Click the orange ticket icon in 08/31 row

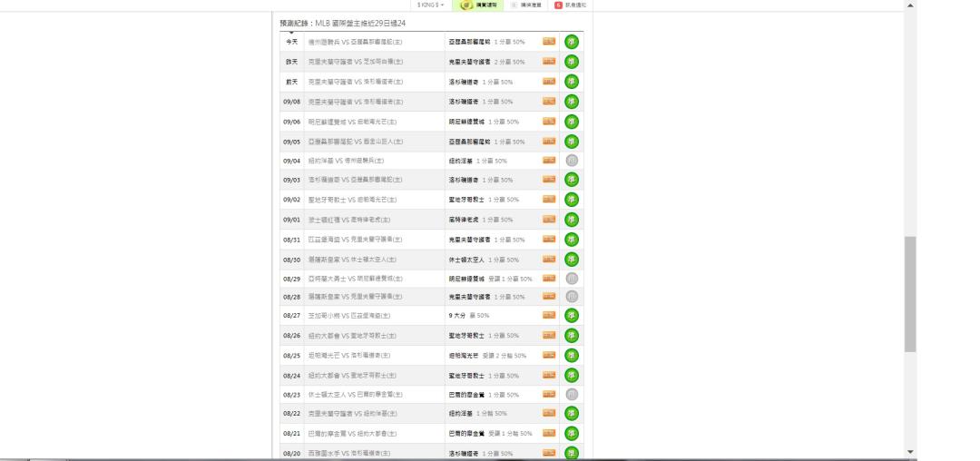tap(549, 240)
